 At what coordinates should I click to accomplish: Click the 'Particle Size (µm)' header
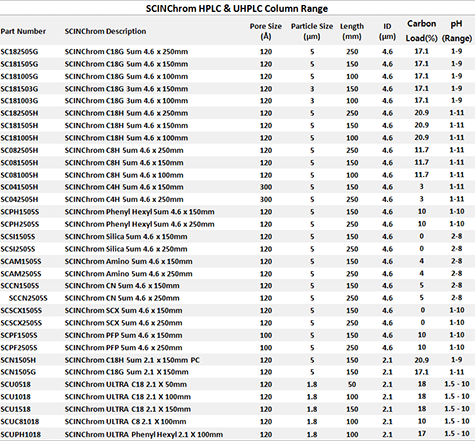coord(312,31)
